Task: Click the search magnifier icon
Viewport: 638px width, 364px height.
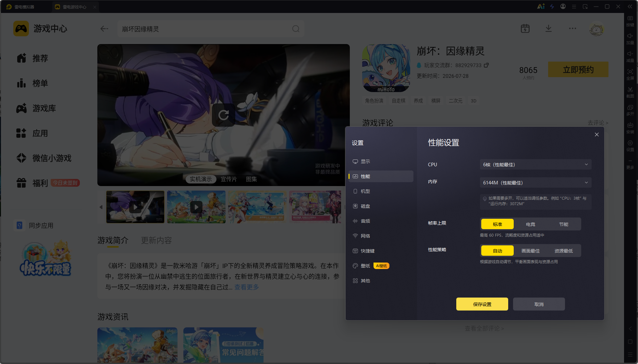Action: click(296, 29)
